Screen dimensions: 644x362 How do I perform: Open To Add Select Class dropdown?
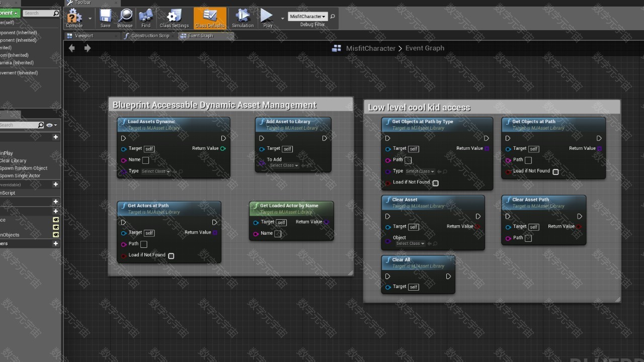point(284,165)
